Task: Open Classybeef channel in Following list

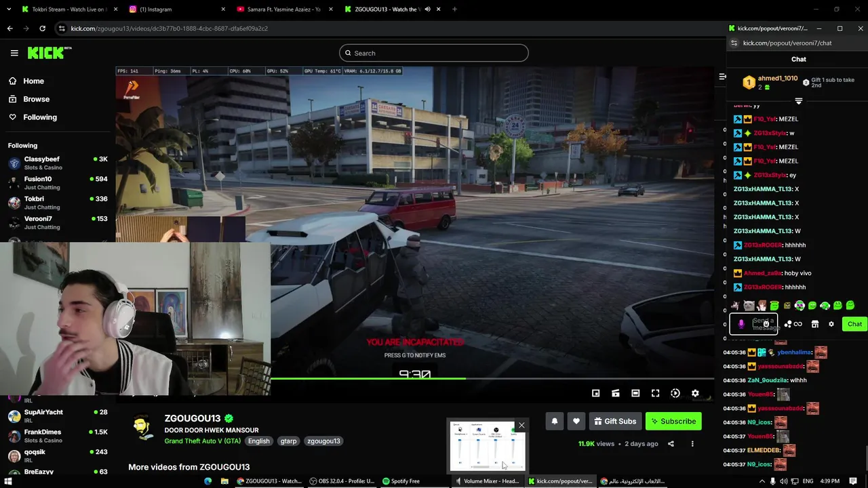Action: (58, 163)
